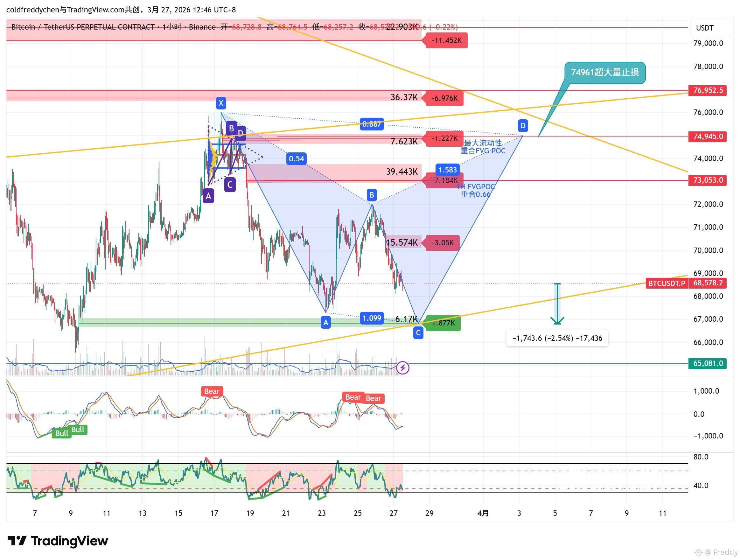This screenshot has width=740, height=560.
Task: Select the 72,000.0 price axis label
Action: pyautogui.click(x=708, y=204)
